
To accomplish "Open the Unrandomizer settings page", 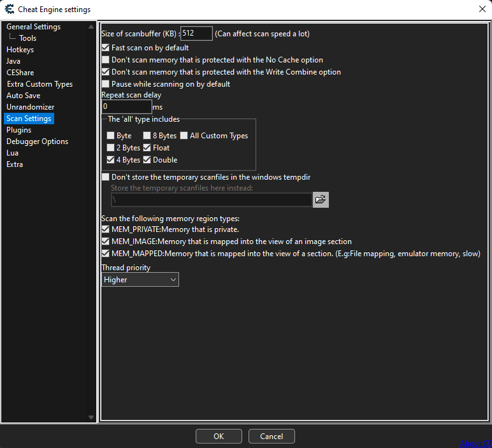I will point(31,107).
